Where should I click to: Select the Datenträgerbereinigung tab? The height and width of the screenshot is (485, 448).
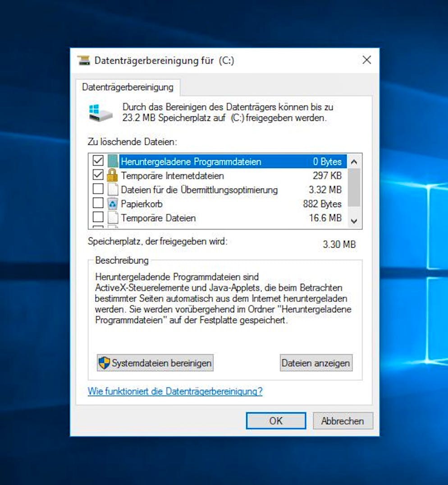(x=128, y=87)
